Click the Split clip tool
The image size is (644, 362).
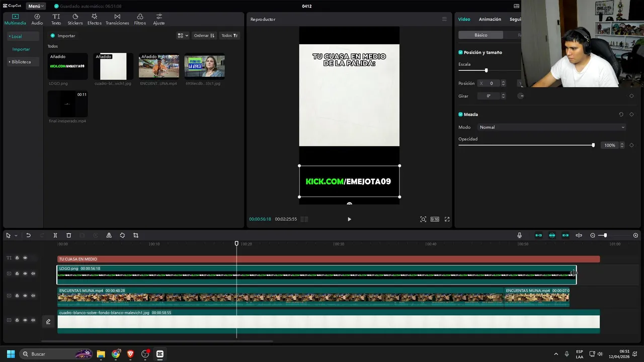(x=55, y=235)
